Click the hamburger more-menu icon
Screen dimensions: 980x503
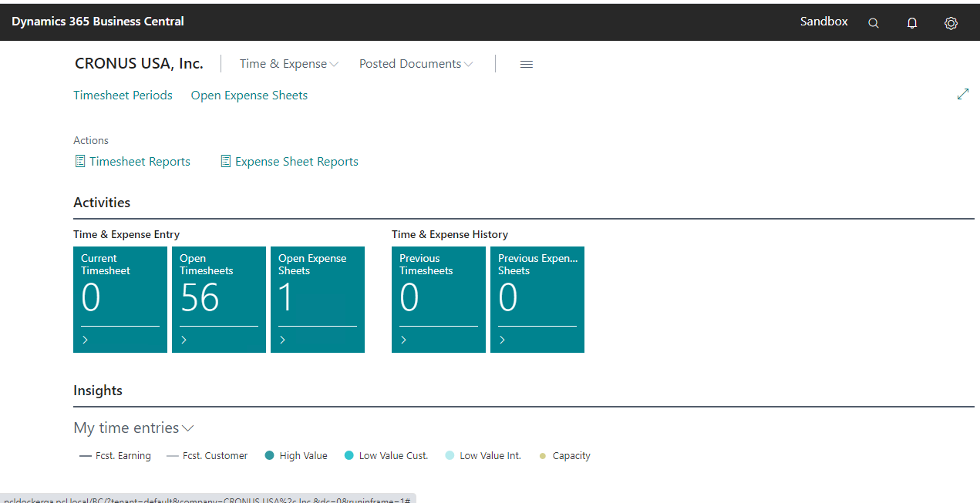pos(527,65)
